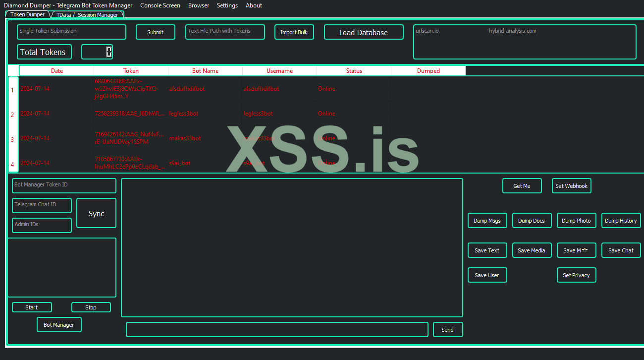This screenshot has height=360, width=644.
Task: Switch to the Token Dumper tab
Action: coord(28,14)
